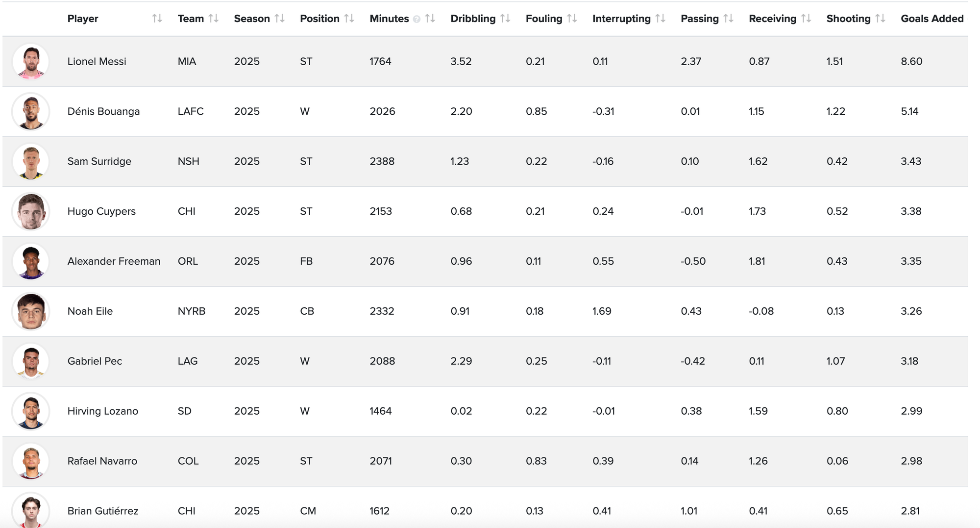980x528 pixels.
Task: Click the Dribbling sort arrows icon
Action: pos(505,19)
